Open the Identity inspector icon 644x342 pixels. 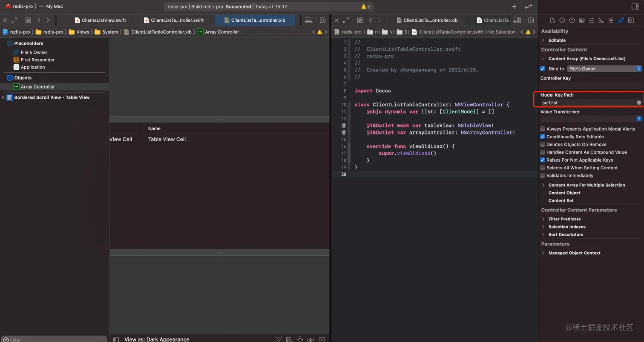point(582,20)
